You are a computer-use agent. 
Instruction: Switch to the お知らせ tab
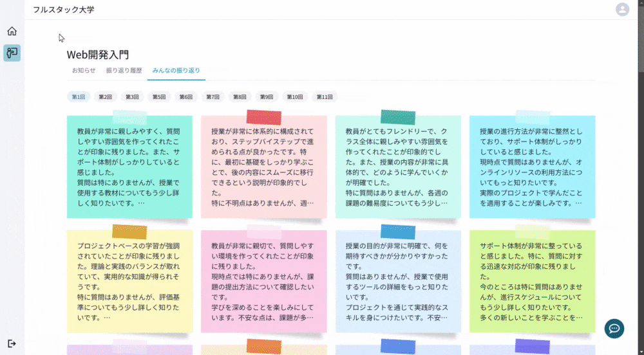[x=84, y=71]
